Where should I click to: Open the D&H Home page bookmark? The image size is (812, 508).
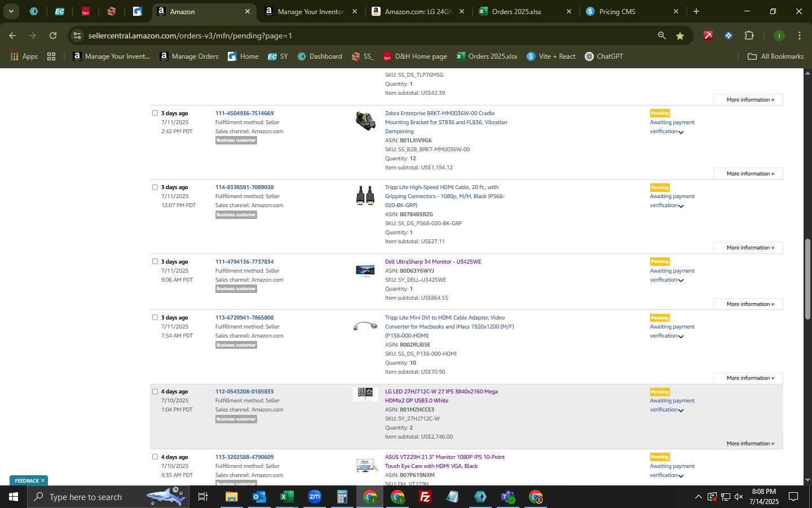coord(415,56)
